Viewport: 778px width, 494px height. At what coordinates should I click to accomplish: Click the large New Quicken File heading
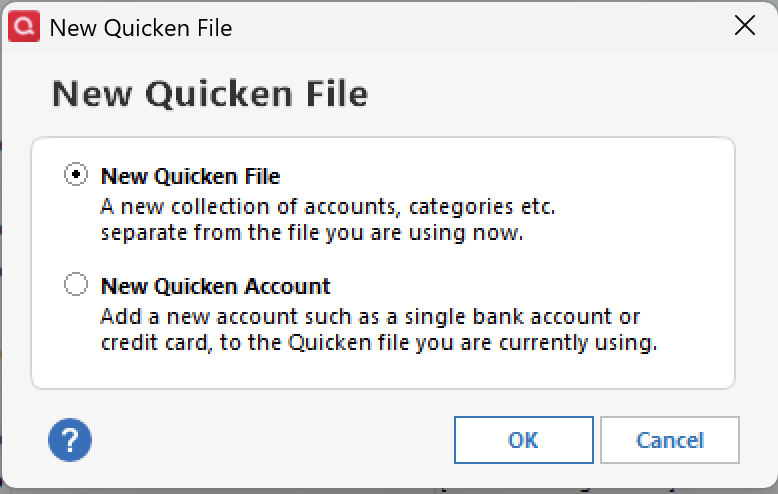(210, 94)
